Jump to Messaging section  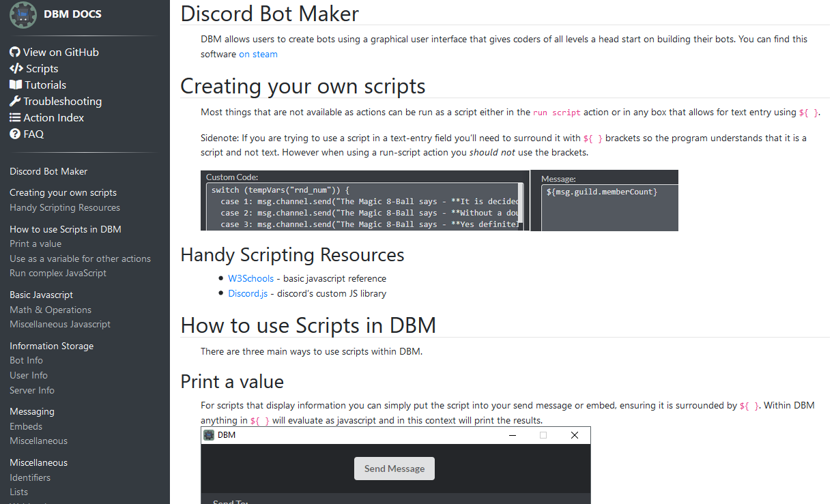(x=32, y=411)
